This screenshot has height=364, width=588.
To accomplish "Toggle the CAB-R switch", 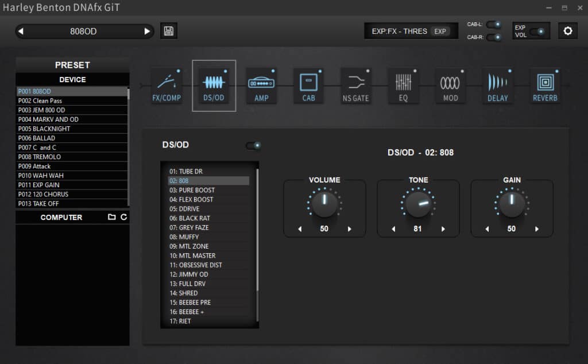I will click(494, 37).
